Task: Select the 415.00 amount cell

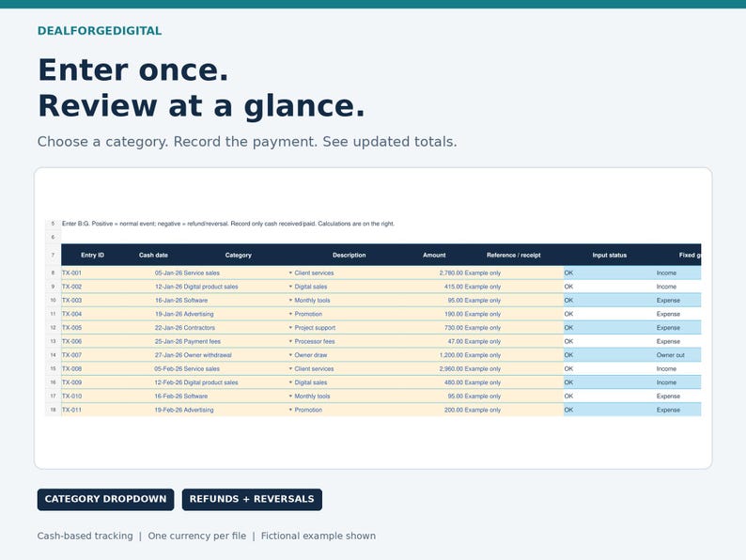Action: pos(454,287)
